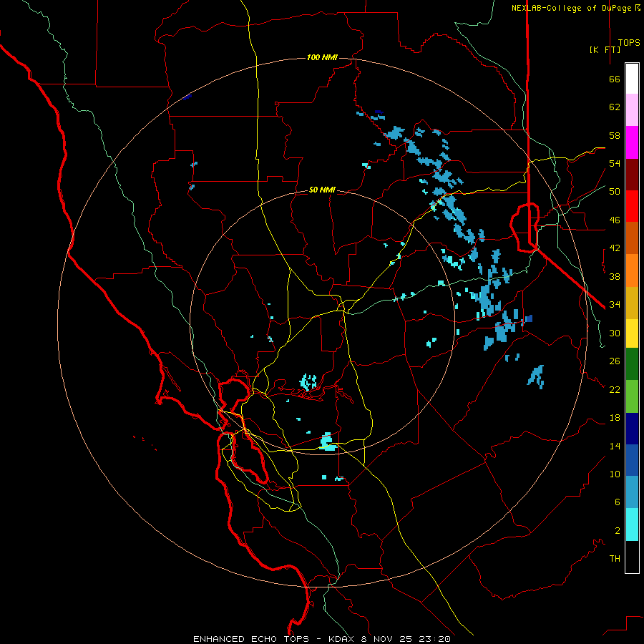Select scale value '66'
644x644 pixels.
615,79
